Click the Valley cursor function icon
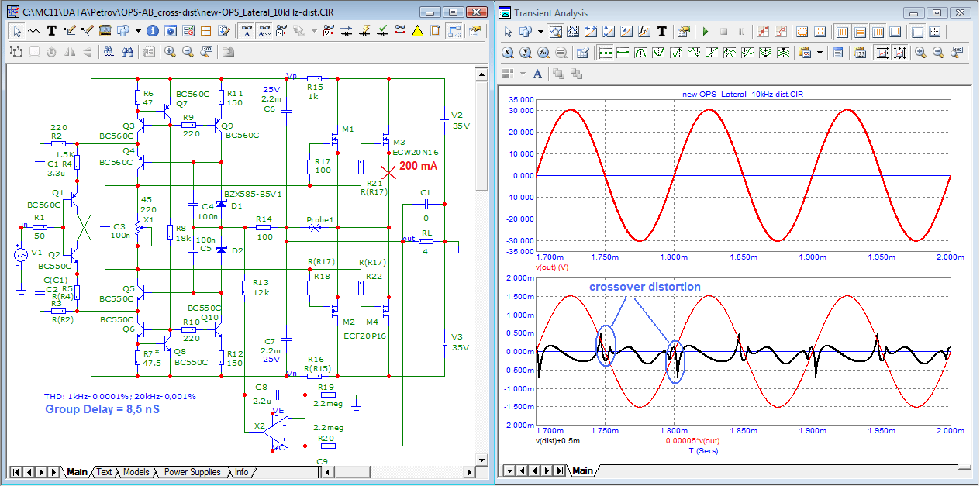 click(658, 53)
